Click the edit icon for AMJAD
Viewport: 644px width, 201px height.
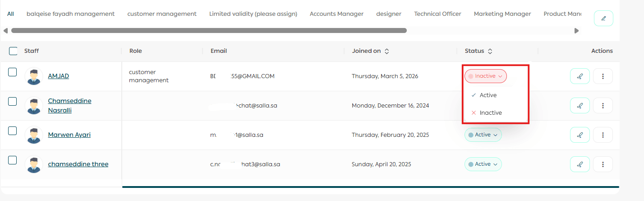[580, 76]
